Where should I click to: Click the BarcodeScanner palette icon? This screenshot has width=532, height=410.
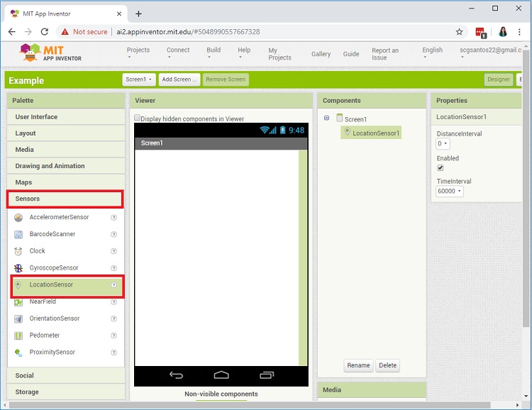18,234
